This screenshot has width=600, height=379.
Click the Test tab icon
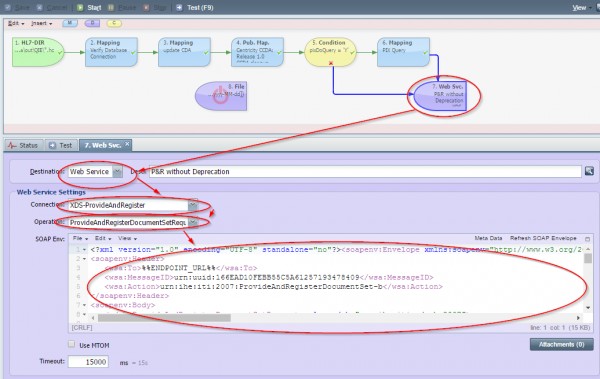(52, 145)
